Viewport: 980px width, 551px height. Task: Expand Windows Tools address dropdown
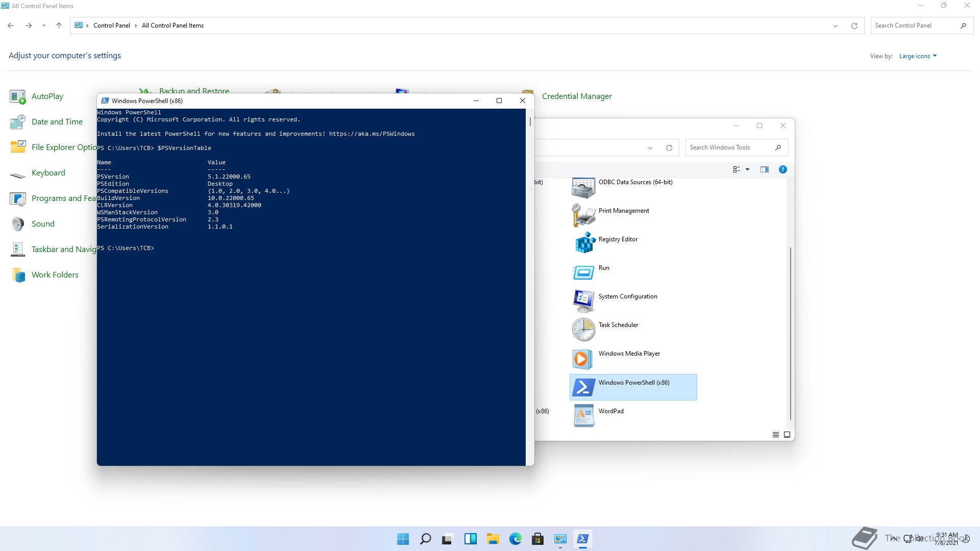(x=650, y=148)
